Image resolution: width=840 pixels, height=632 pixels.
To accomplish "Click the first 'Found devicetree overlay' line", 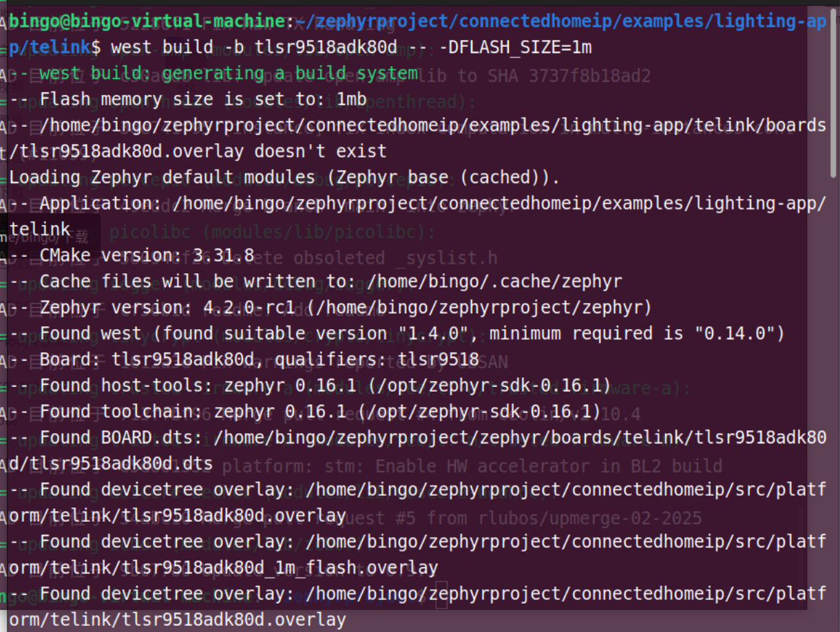I will click(417, 503).
